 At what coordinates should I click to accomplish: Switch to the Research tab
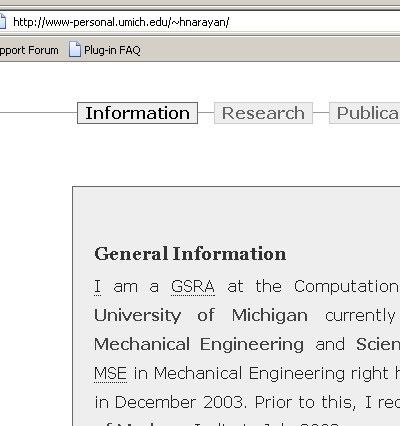[263, 113]
